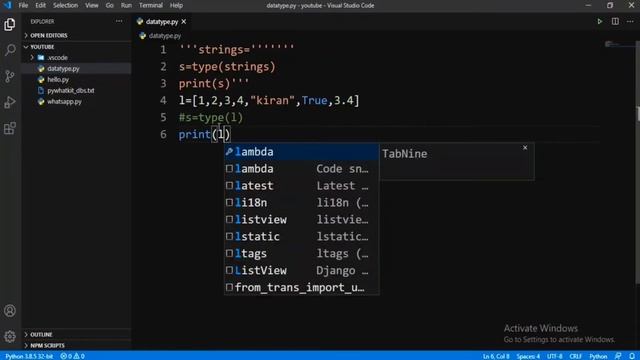Open notifications bell in status bar
Image resolution: width=640 pixels, height=360 pixels.
click(x=632, y=356)
